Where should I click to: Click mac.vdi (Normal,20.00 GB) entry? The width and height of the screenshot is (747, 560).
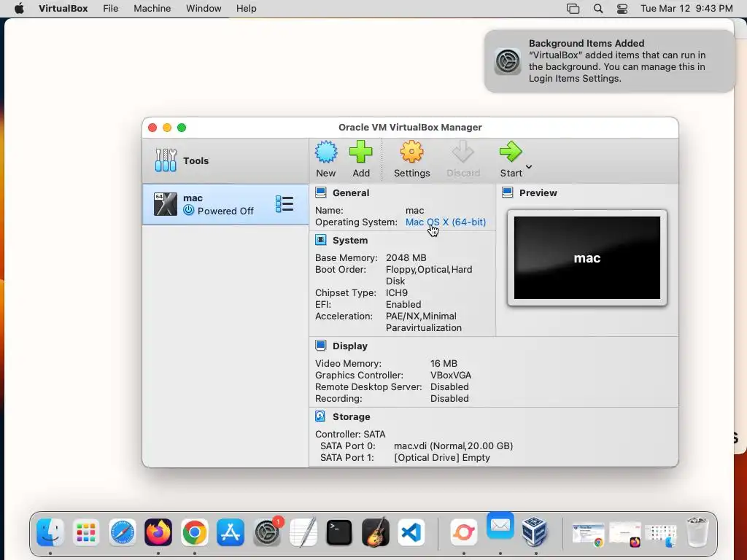(x=453, y=446)
